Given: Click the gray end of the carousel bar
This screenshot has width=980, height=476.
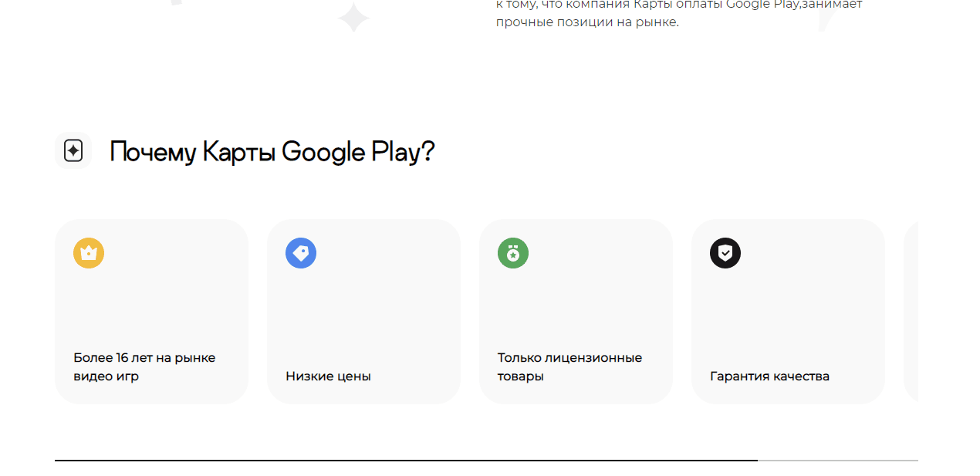Looking at the screenshot, I should [838, 460].
